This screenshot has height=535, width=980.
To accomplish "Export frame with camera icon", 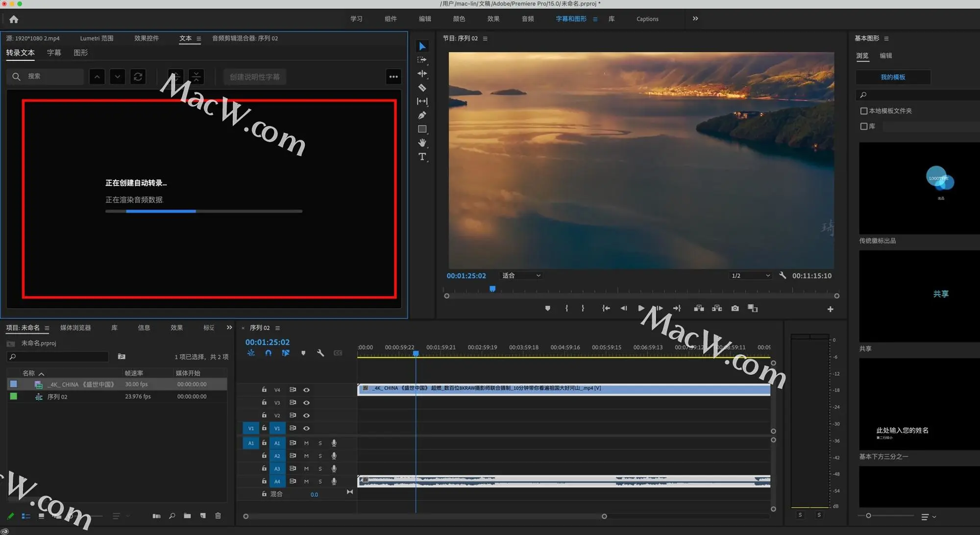I will pos(735,308).
